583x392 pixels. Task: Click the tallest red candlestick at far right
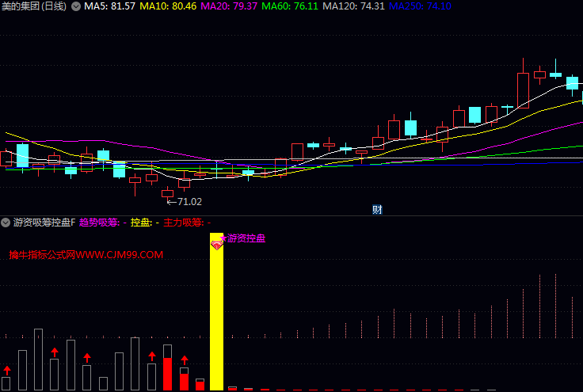pos(523,90)
